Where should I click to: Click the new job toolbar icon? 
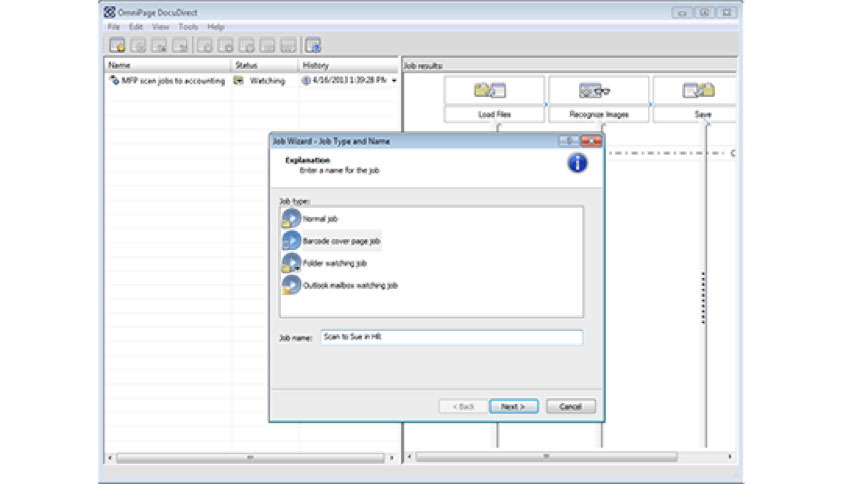117,46
